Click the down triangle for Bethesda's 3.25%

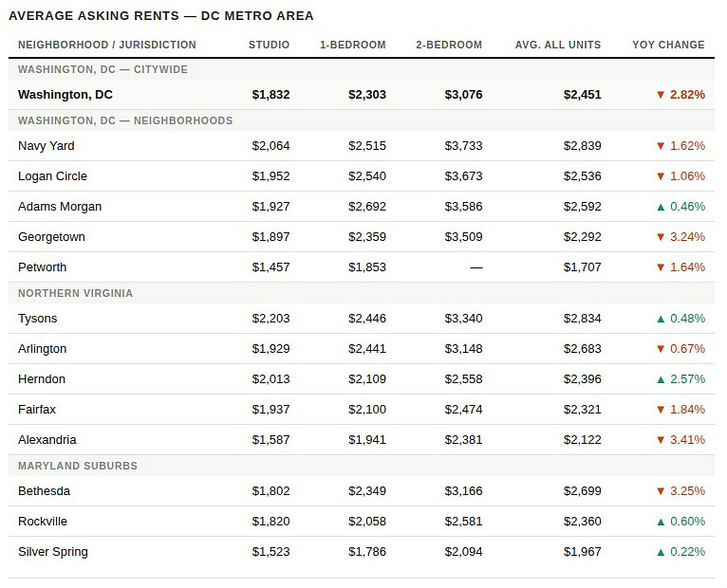coord(661,491)
